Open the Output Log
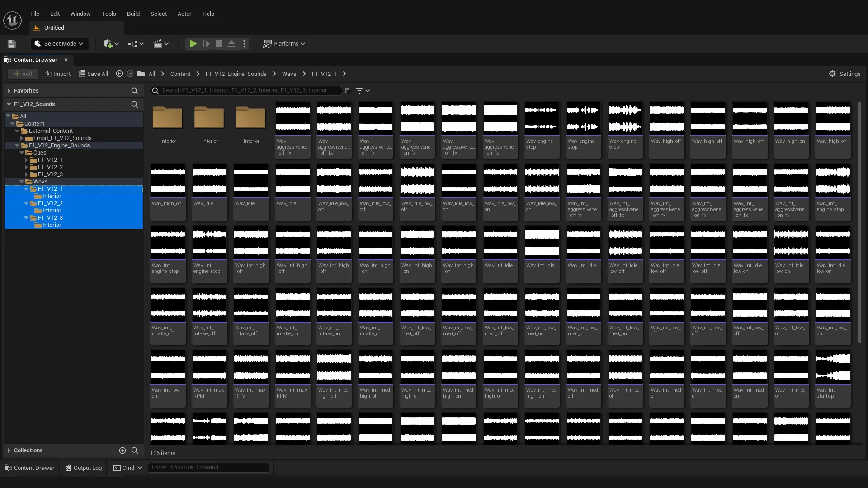The height and width of the screenshot is (488, 868). [x=84, y=468]
